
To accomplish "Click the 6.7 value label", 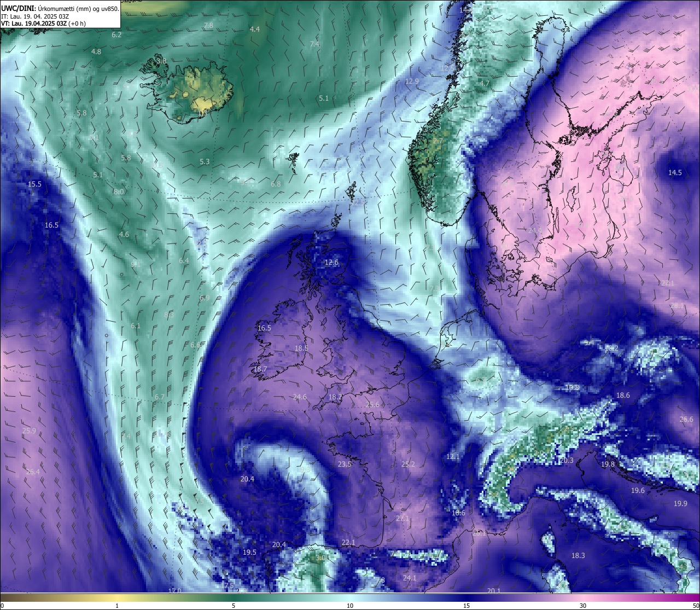I will (160, 397).
